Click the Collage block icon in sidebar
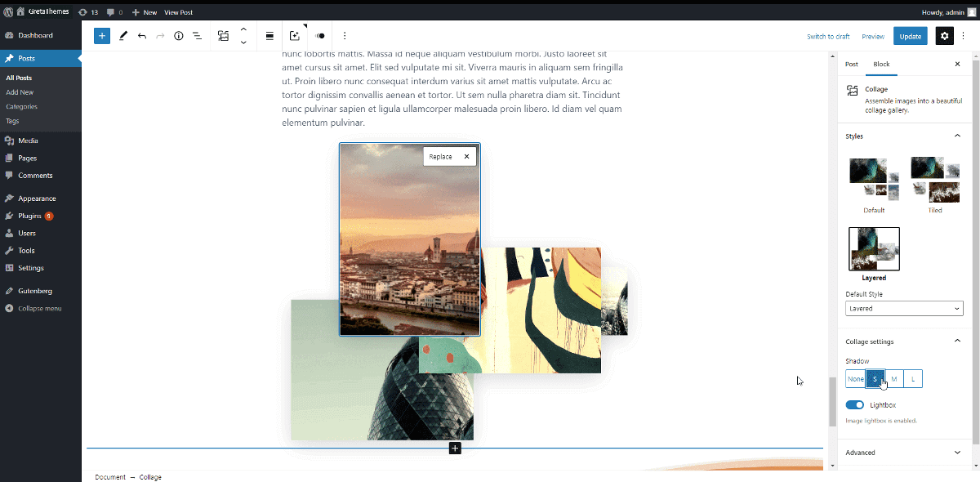The image size is (980, 482). point(853,91)
